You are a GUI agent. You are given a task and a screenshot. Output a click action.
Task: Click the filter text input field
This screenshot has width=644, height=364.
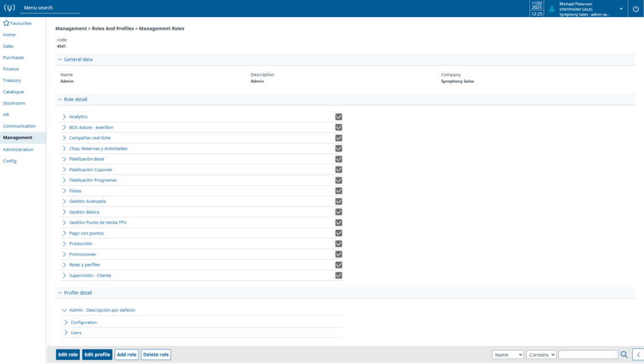(x=588, y=355)
